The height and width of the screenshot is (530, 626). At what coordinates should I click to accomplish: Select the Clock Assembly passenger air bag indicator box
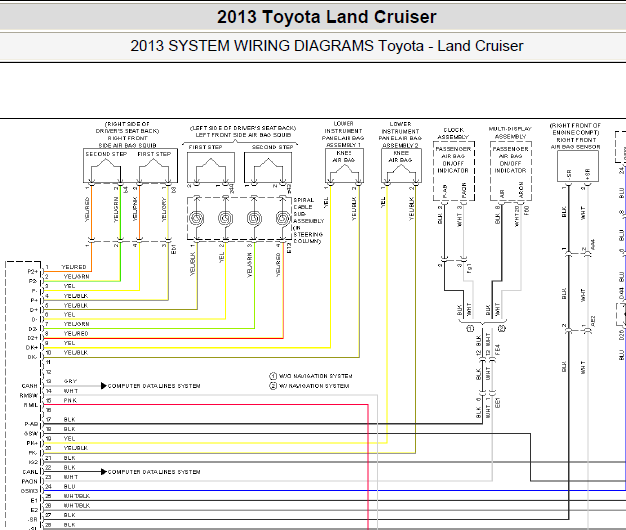(454, 171)
